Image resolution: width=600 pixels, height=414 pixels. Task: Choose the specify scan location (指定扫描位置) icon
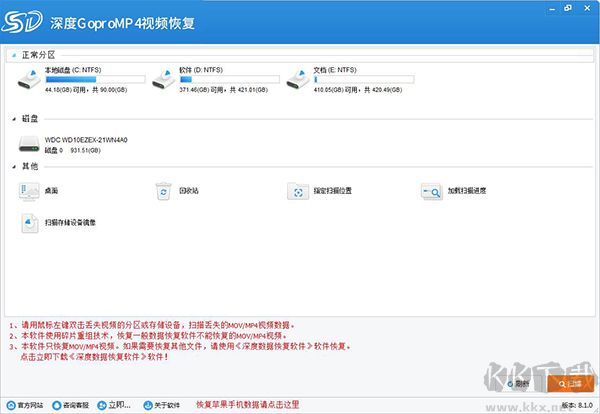click(298, 190)
